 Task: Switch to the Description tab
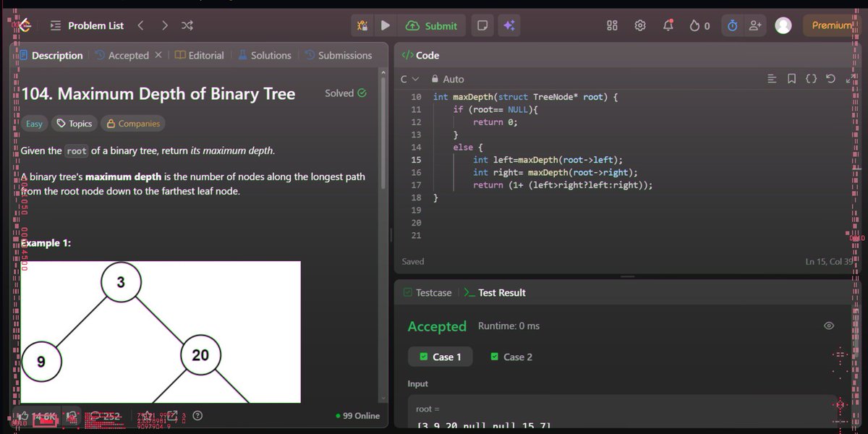[51, 56]
